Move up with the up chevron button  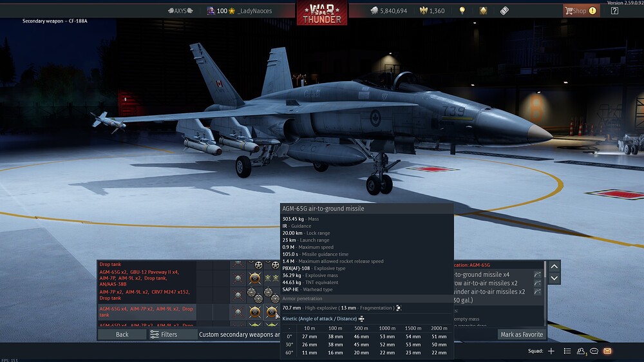(554, 266)
